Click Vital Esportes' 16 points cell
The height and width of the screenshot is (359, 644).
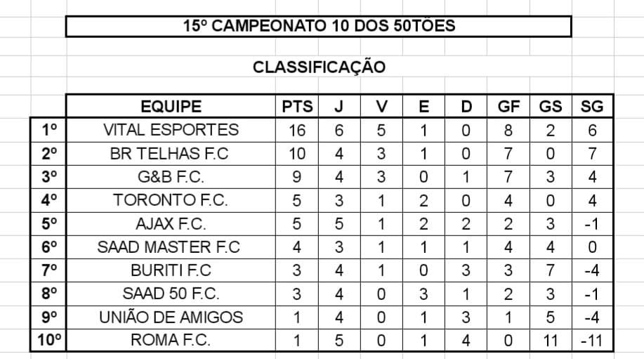pos(297,130)
